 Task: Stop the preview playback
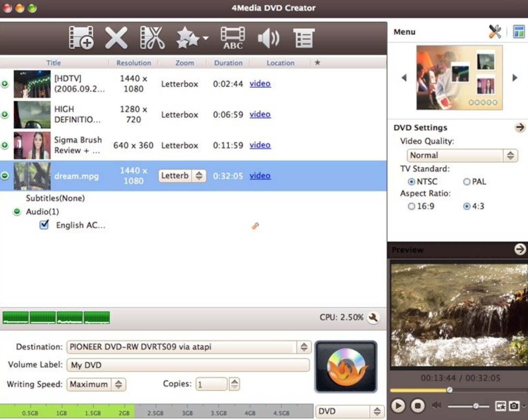click(418, 406)
